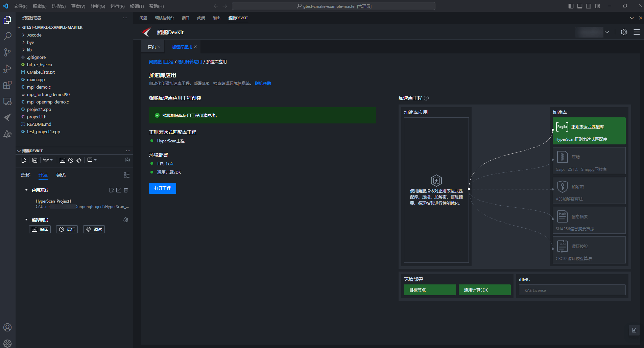This screenshot has height=348, width=644.
Task: Create new project in 应用开发 section
Action: coord(112,190)
